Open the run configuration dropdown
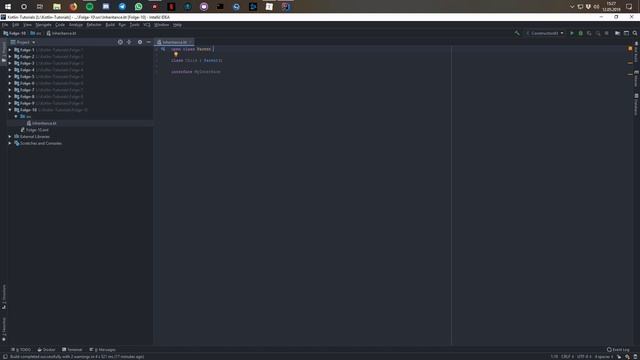 pos(545,33)
